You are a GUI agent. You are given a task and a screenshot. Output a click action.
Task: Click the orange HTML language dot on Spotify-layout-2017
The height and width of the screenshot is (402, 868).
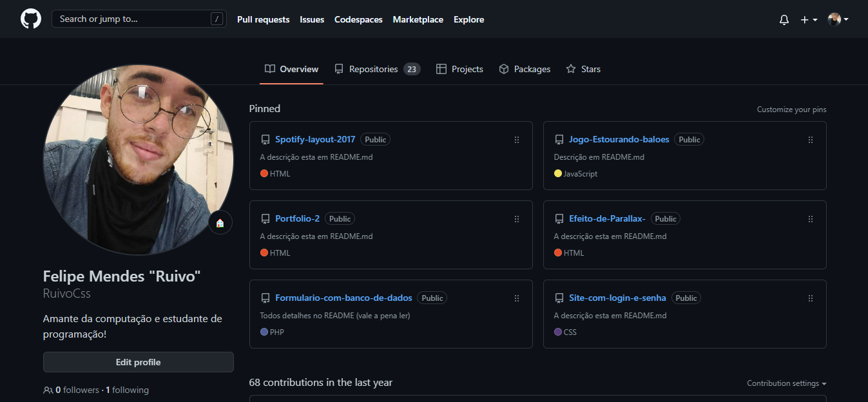[x=264, y=173]
